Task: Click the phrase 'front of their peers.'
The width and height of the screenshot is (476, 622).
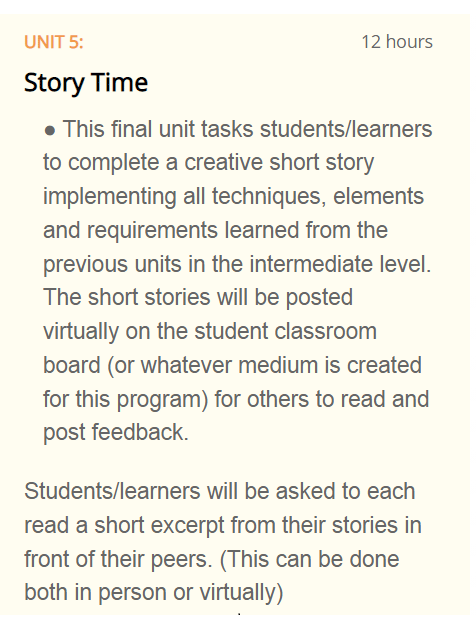Action: [x=118, y=559]
